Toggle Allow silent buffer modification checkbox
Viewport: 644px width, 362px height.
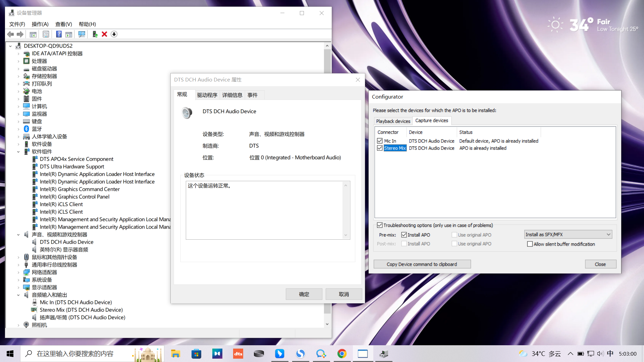530,244
